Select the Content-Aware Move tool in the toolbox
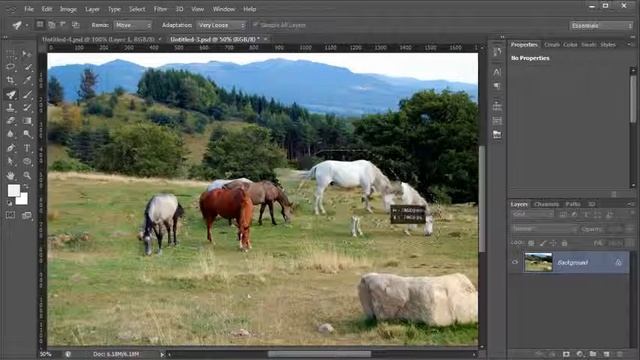The image size is (640, 360). tap(11, 94)
